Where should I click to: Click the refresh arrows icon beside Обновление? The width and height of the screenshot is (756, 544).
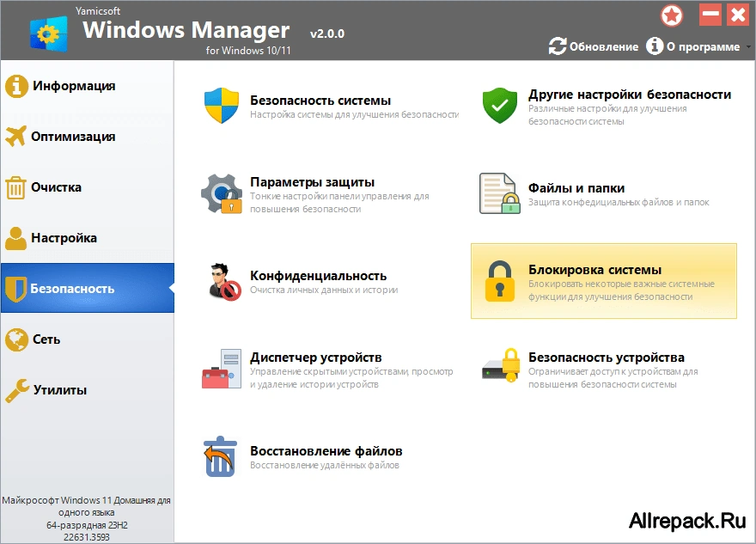[x=558, y=46]
